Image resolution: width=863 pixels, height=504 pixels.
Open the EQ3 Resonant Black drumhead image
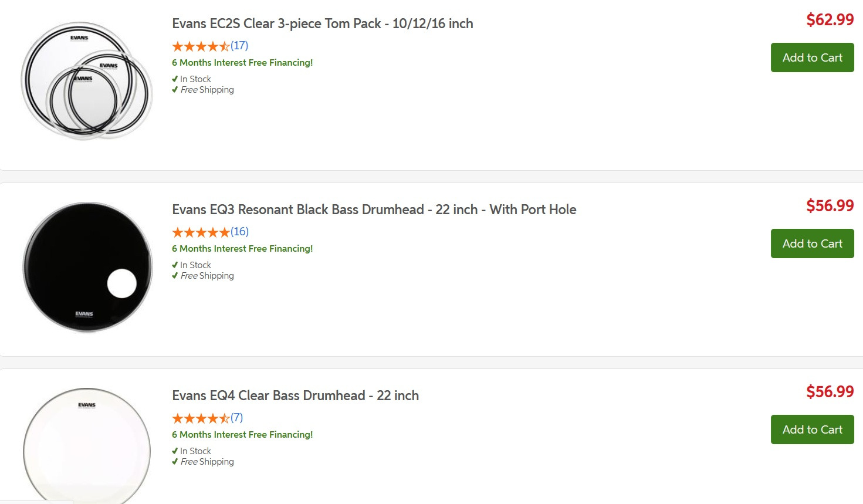click(x=87, y=267)
